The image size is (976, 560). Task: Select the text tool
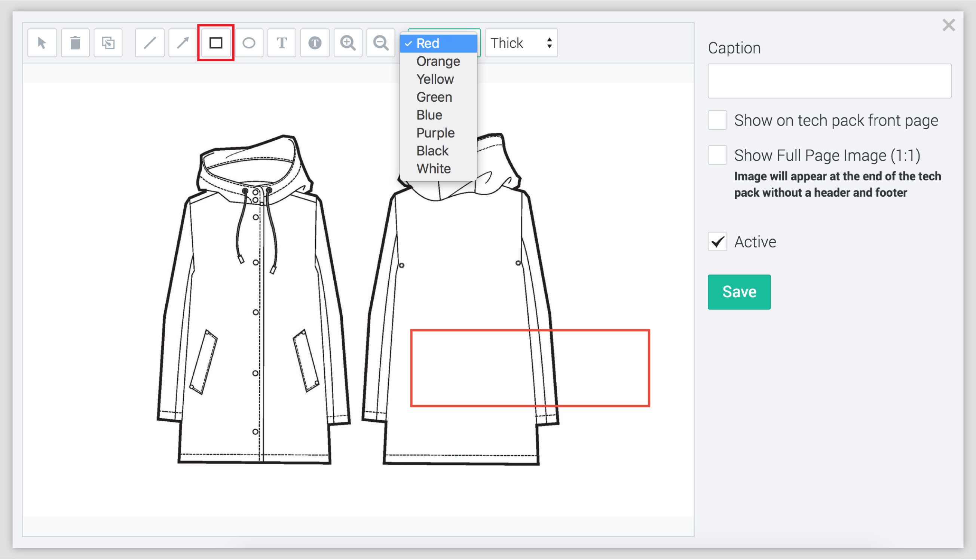pos(282,43)
